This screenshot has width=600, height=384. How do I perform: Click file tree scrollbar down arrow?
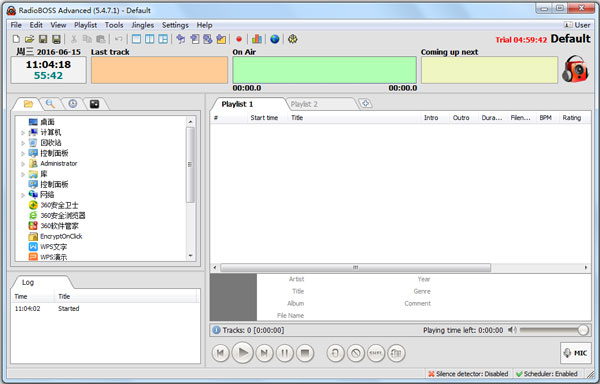click(190, 255)
